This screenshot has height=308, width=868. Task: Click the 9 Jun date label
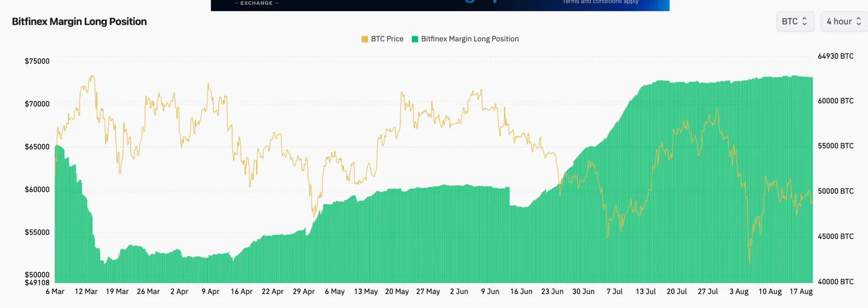tap(490, 292)
